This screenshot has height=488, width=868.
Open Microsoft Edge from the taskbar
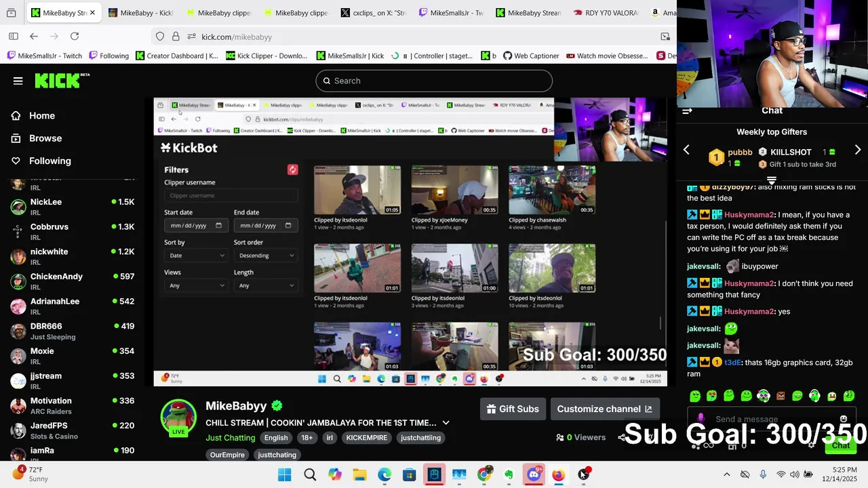click(x=384, y=474)
